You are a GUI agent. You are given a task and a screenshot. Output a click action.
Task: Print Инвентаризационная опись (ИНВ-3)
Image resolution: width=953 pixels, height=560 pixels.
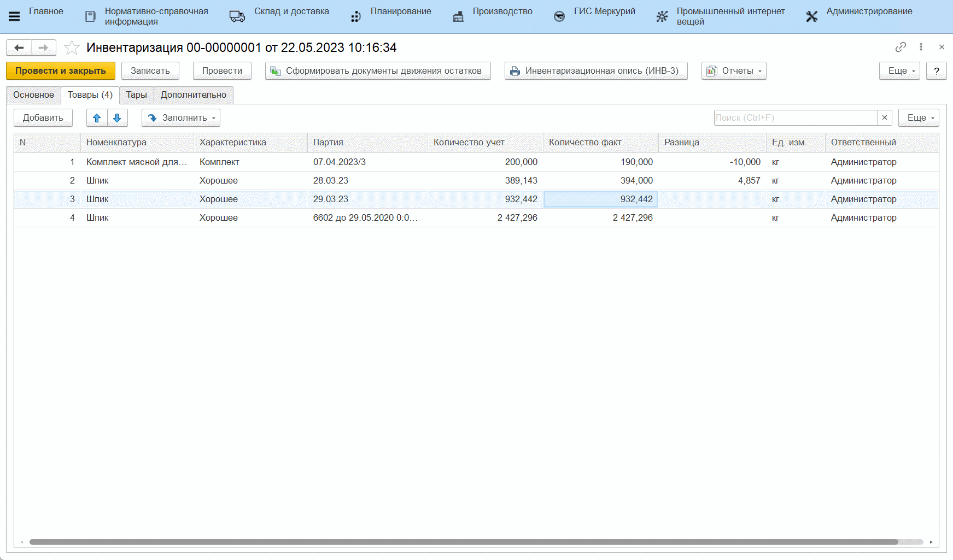(596, 71)
